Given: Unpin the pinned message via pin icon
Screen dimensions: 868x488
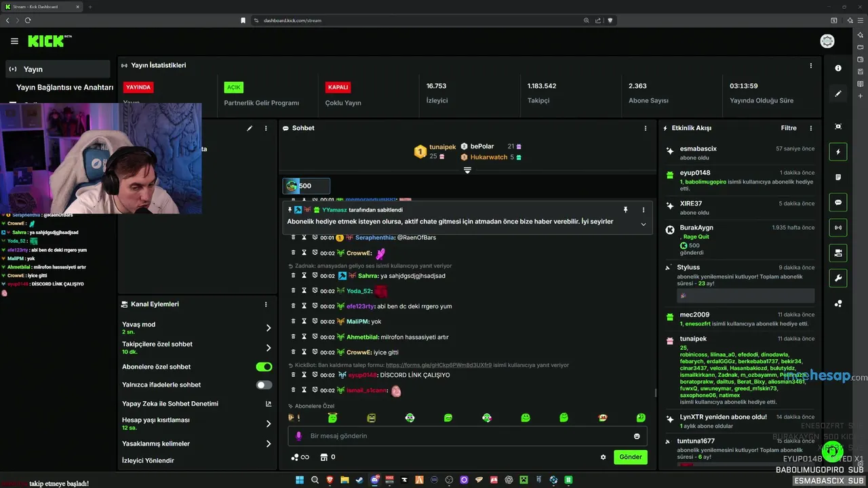Looking at the screenshot, I should (x=625, y=210).
